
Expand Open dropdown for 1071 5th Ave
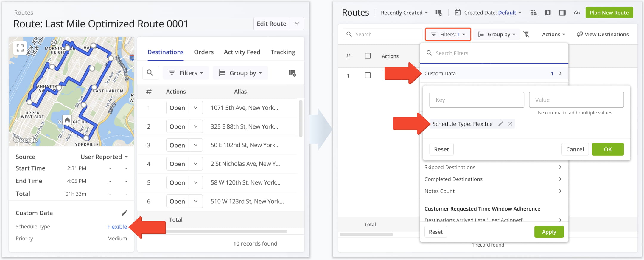(x=196, y=108)
